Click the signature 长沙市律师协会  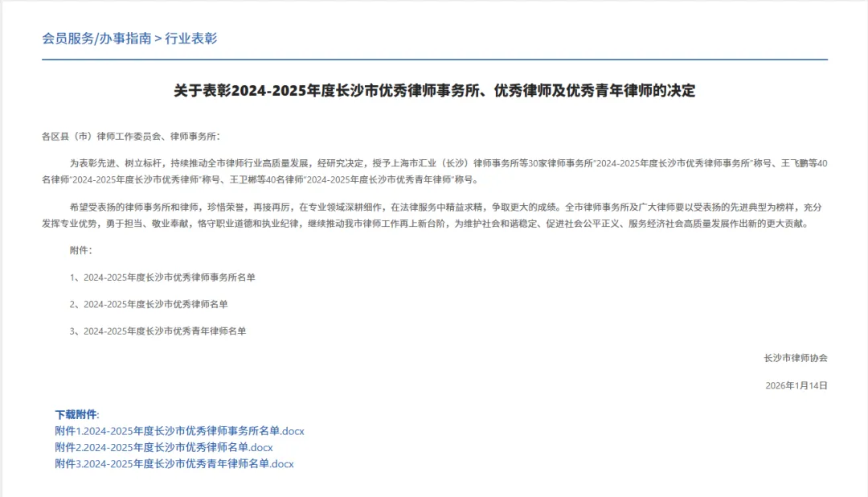[x=796, y=358]
